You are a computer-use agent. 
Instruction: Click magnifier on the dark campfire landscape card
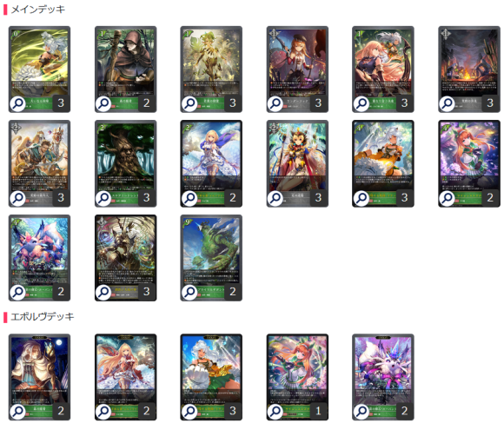pyautogui.click(x=447, y=103)
